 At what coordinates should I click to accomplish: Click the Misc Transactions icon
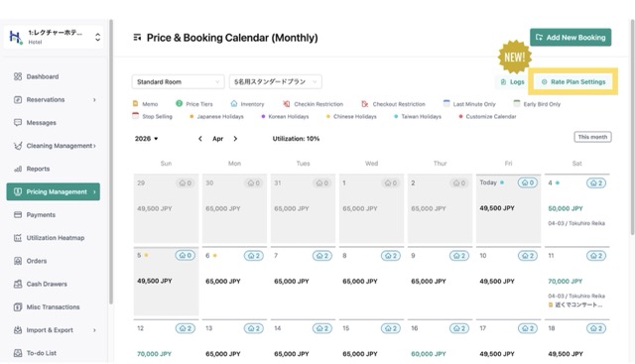pyautogui.click(x=18, y=306)
